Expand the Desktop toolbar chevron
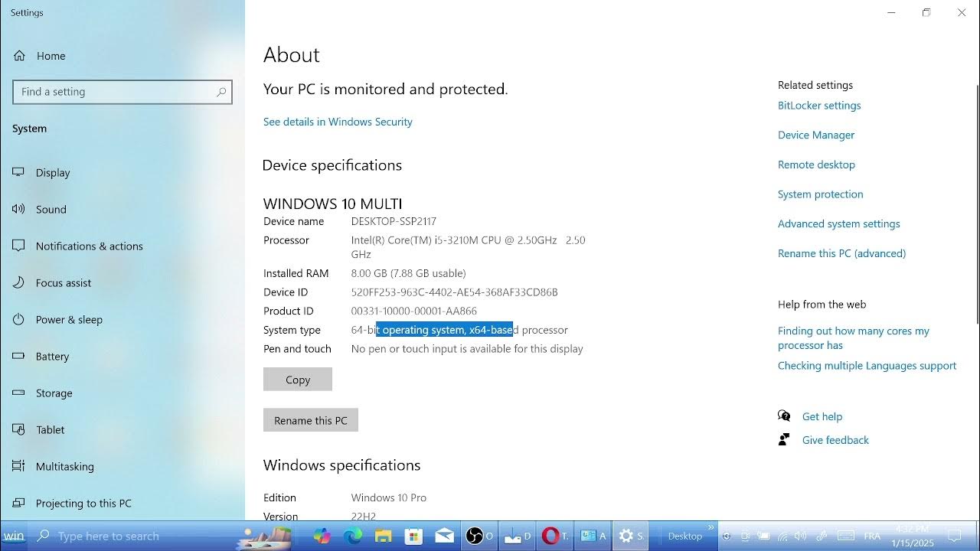 pyautogui.click(x=710, y=528)
